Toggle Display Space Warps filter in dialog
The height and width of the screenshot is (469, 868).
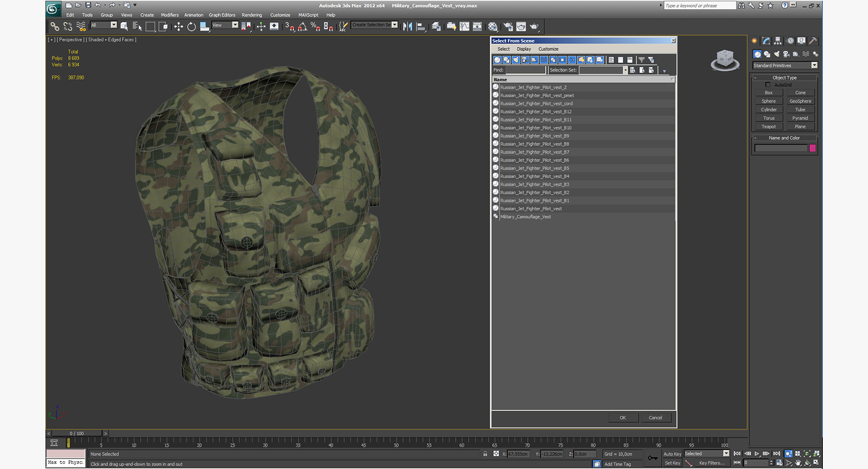click(544, 60)
